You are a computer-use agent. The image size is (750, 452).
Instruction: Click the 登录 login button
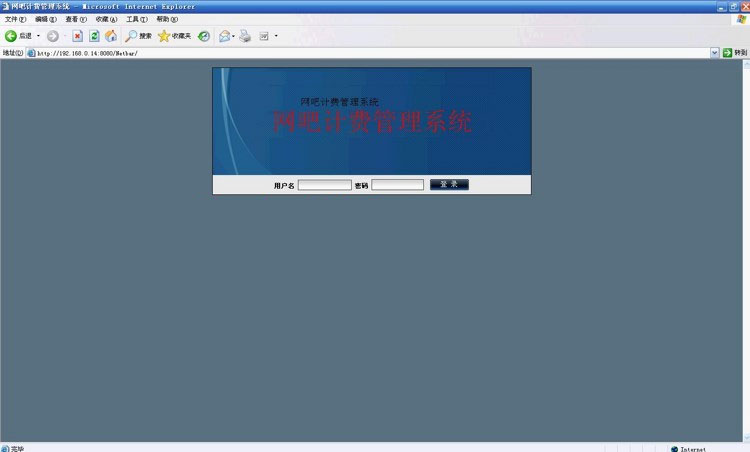[449, 184]
